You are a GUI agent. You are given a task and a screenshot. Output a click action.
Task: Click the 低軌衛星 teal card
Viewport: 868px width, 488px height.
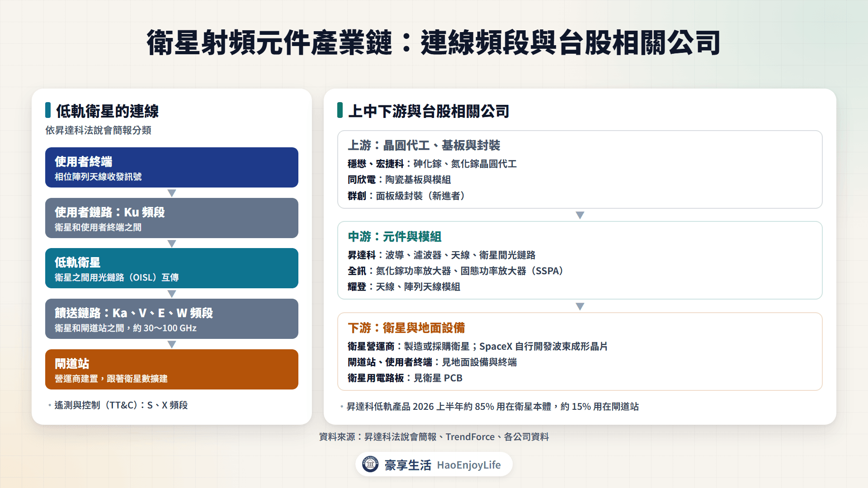pos(172,268)
